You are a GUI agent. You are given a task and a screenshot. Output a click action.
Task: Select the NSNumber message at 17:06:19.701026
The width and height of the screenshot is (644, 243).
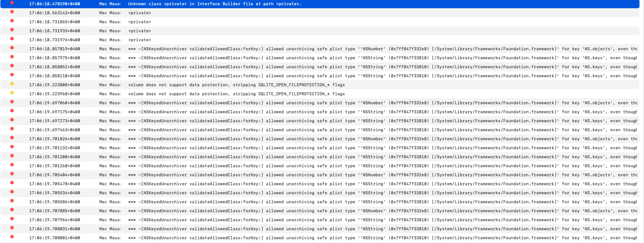click(383, 139)
